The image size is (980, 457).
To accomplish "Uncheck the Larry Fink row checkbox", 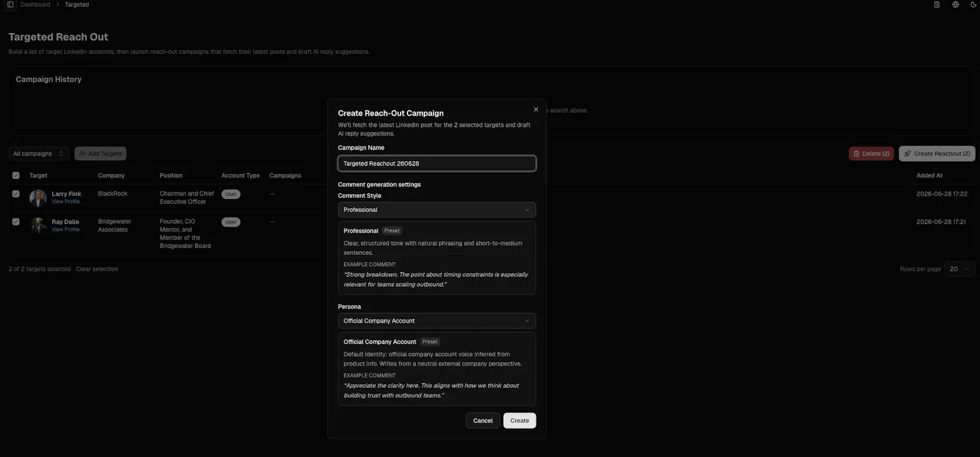I will 16,194.
